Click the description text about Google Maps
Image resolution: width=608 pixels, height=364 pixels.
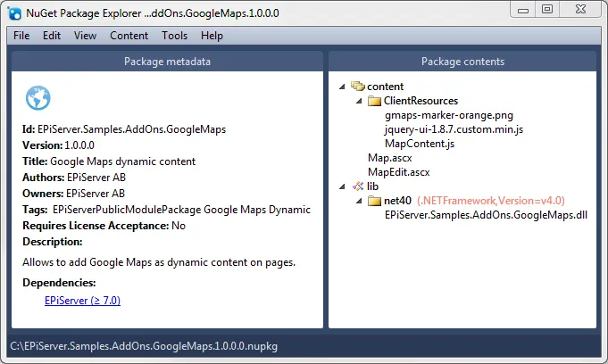(x=159, y=262)
